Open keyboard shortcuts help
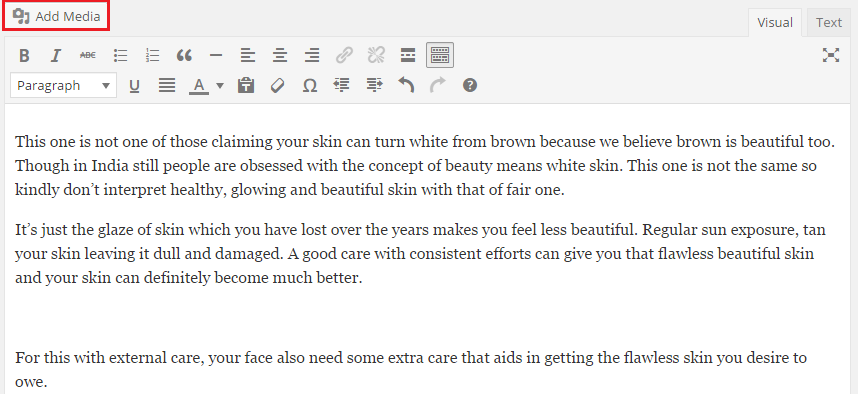 [x=470, y=85]
